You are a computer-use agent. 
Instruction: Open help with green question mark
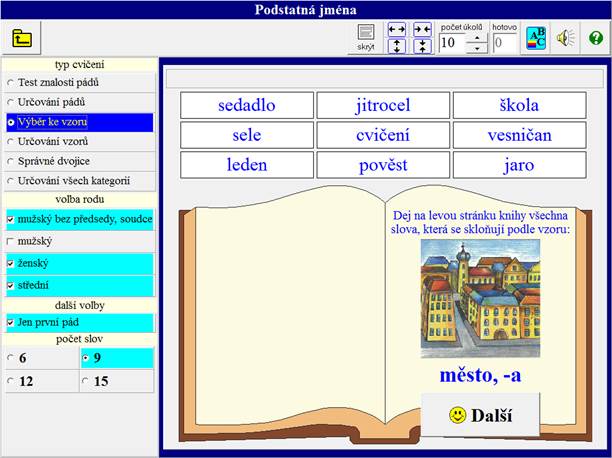point(596,38)
